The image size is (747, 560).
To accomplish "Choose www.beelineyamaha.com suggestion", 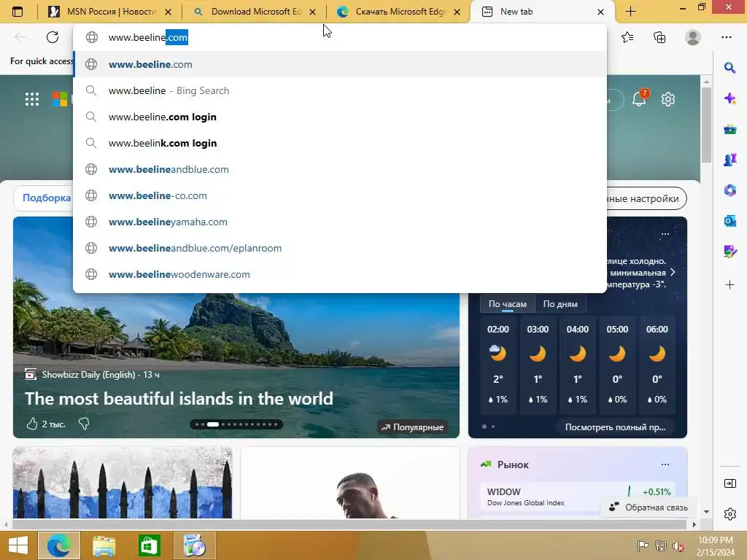I will [x=340, y=222].
